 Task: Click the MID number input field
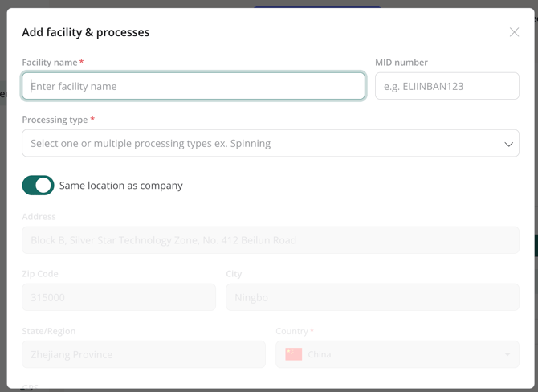coord(446,86)
